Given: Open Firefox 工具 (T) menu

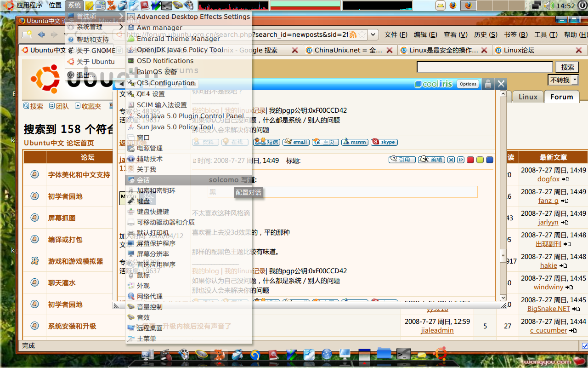Looking at the screenshot, I should click(546, 34).
